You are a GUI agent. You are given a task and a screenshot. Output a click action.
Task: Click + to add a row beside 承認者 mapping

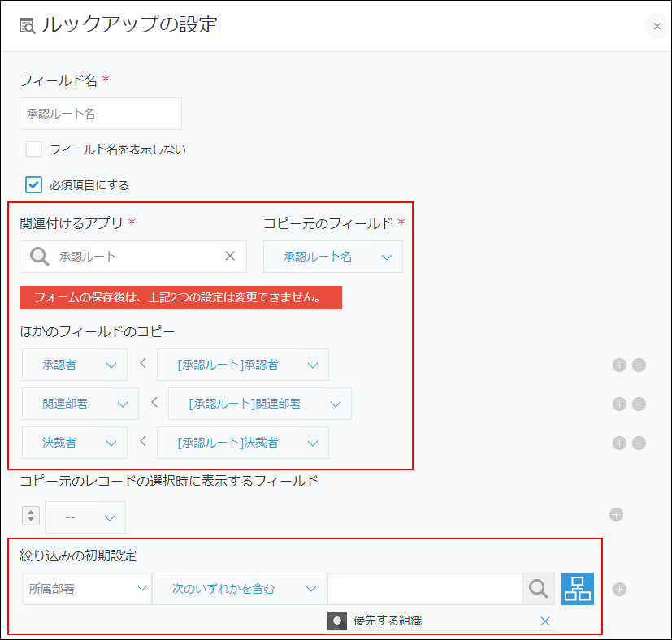click(618, 365)
